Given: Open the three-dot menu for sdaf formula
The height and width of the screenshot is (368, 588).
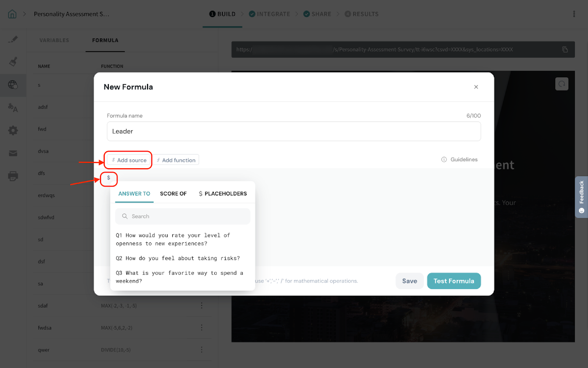Looking at the screenshot, I should tap(201, 305).
